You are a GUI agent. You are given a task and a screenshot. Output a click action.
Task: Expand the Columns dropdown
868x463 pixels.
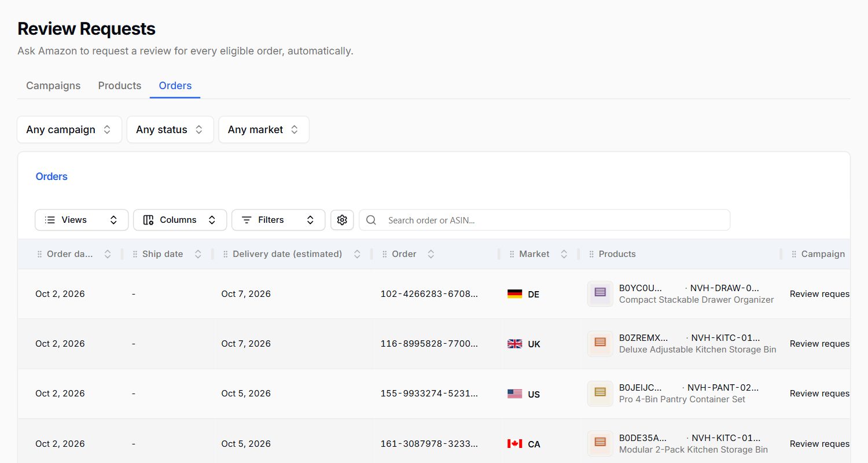[180, 220]
